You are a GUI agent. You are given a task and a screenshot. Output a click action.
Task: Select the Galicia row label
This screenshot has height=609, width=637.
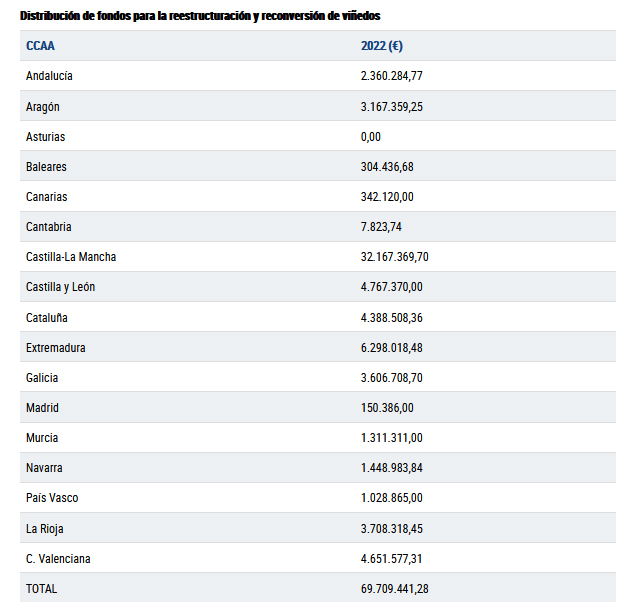click(42, 378)
